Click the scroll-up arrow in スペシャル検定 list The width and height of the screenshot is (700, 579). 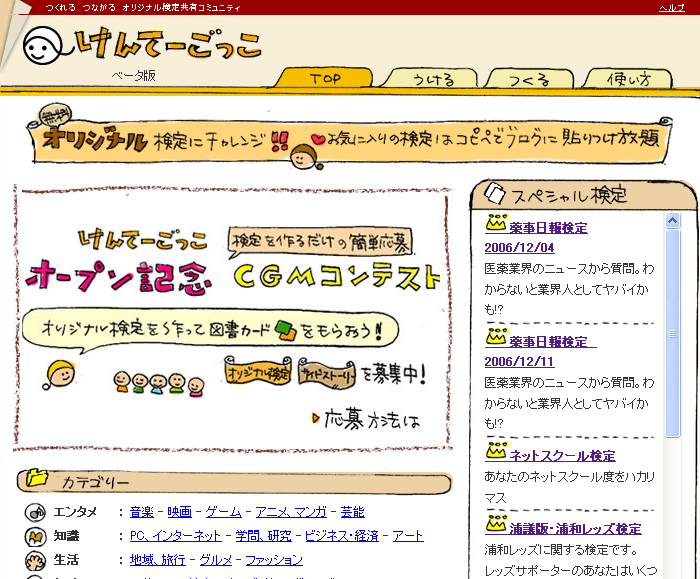click(x=673, y=220)
